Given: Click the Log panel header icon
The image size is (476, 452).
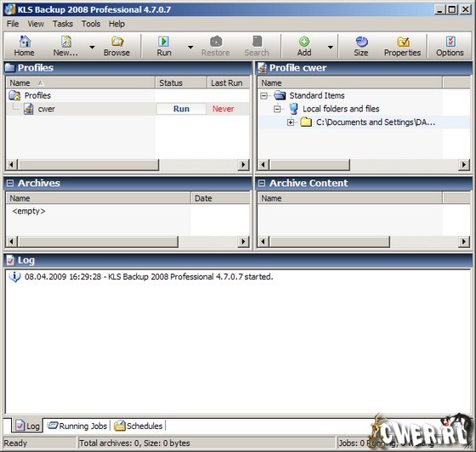Looking at the screenshot, I should 10,260.
